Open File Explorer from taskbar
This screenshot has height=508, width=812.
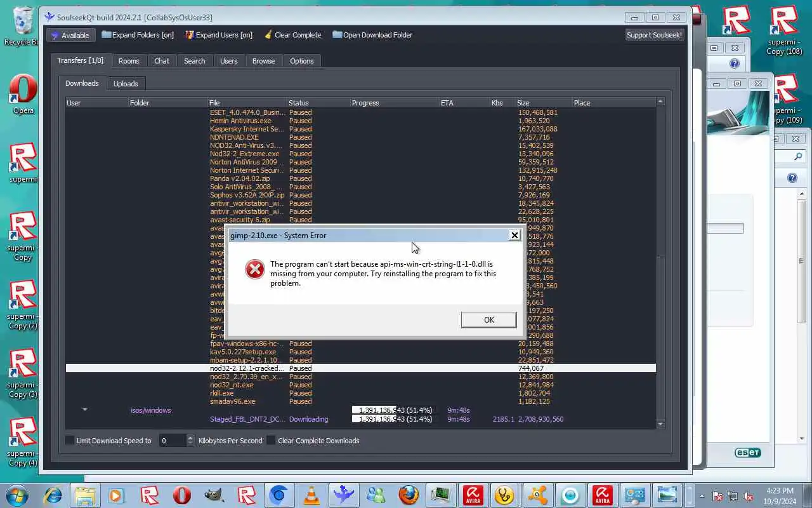(84, 495)
